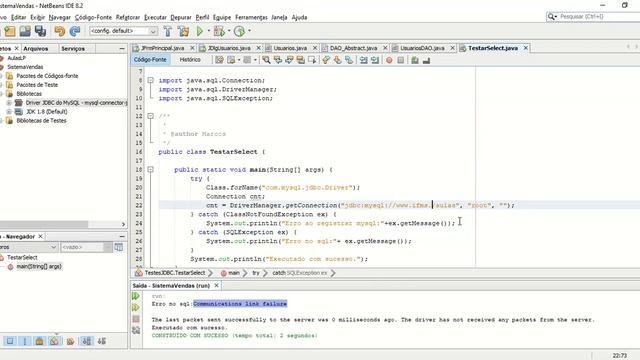Collapse the Javadoc comment fold on line 12
Screen dimensions: 640x360
tap(151, 116)
